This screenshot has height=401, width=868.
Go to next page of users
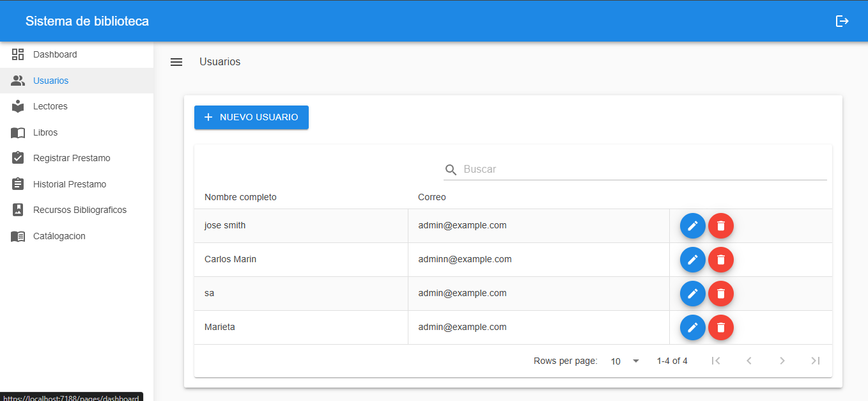point(782,361)
